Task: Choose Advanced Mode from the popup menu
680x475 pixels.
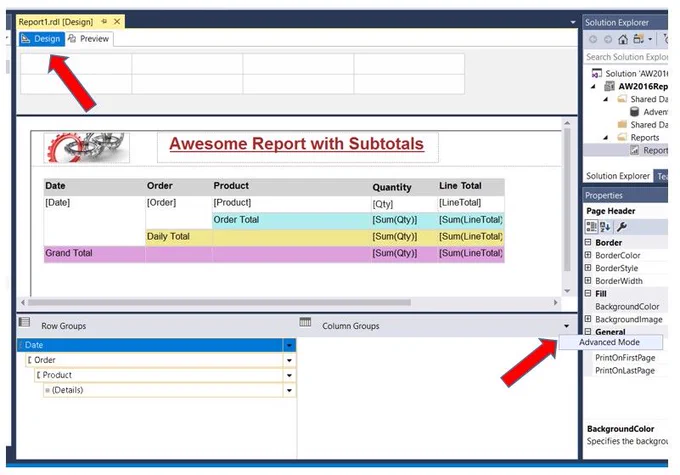Action: pos(610,342)
